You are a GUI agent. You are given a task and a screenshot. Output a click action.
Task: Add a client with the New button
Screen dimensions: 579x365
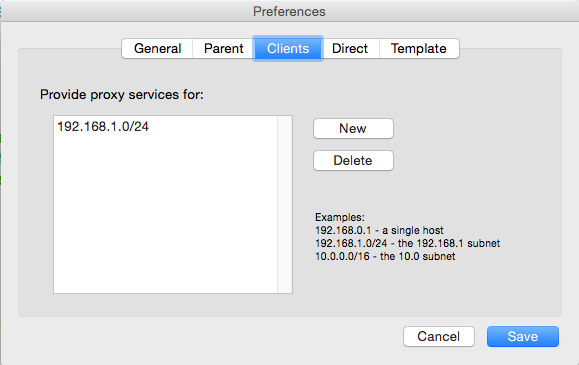[353, 129]
